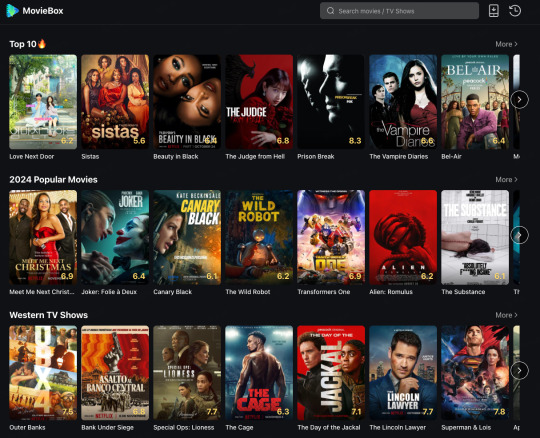Open the Bel-Air poster
Screen dimensions: 540x438
click(x=475, y=102)
